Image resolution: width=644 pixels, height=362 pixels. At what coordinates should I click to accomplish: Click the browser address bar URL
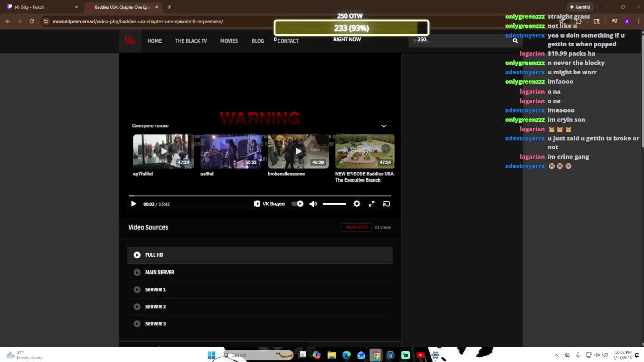[x=138, y=21]
